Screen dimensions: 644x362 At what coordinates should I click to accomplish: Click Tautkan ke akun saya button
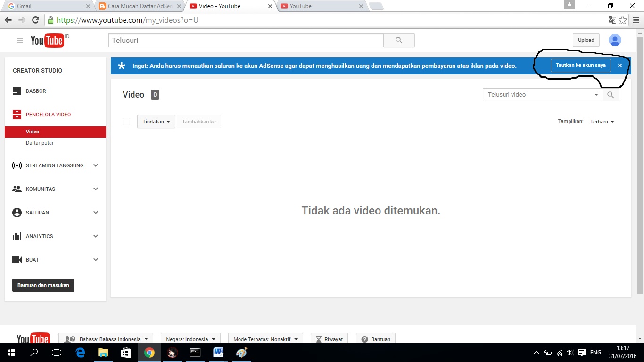581,66
